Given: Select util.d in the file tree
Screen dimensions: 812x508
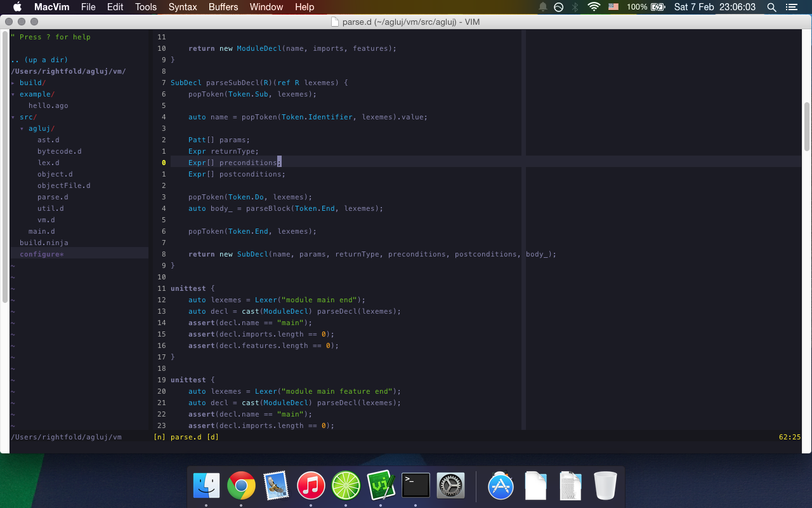Looking at the screenshot, I should [51, 208].
